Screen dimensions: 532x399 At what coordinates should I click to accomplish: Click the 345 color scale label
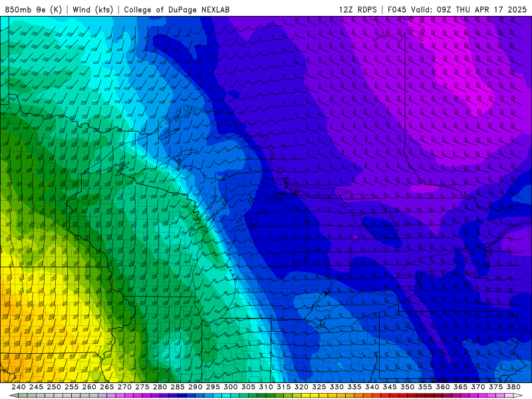[x=390, y=387]
